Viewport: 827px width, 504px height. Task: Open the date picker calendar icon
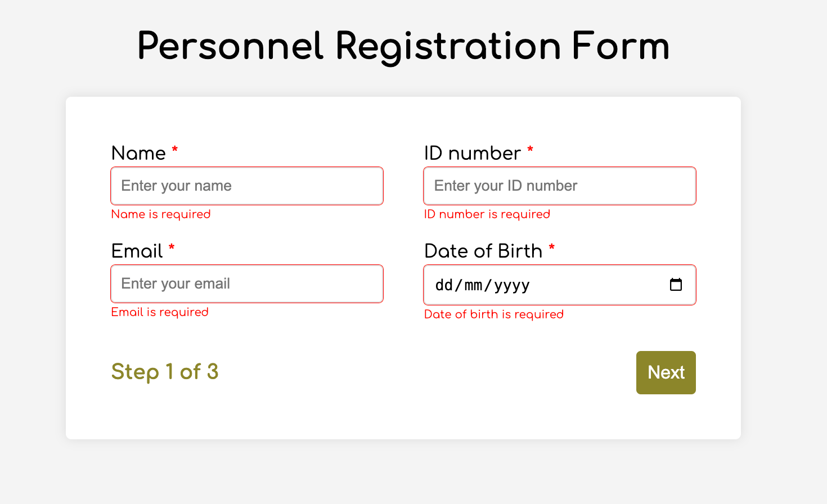coord(676,285)
